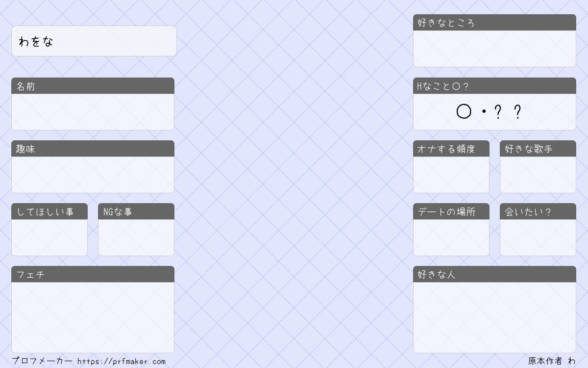This screenshot has width=588, height=368.
Task: Choose the circle symbol under Hなこと
Action: (x=464, y=112)
